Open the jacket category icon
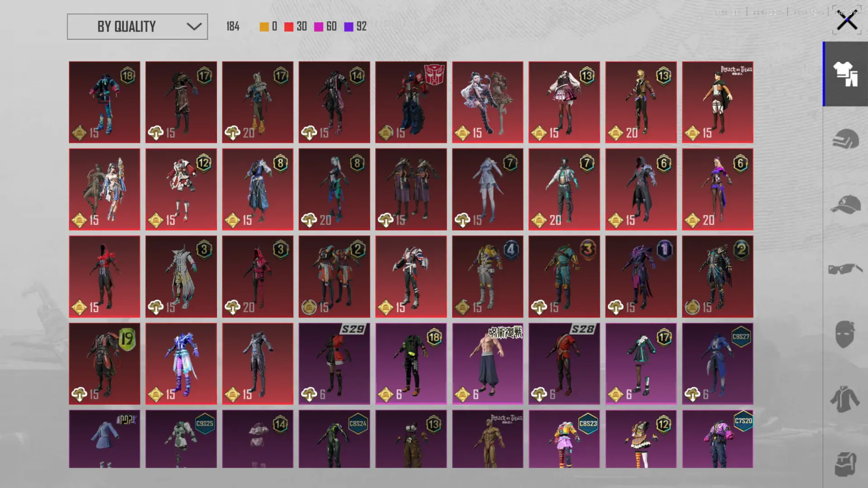Image resolution: width=868 pixels, height=488 pixels. (845, 399)
